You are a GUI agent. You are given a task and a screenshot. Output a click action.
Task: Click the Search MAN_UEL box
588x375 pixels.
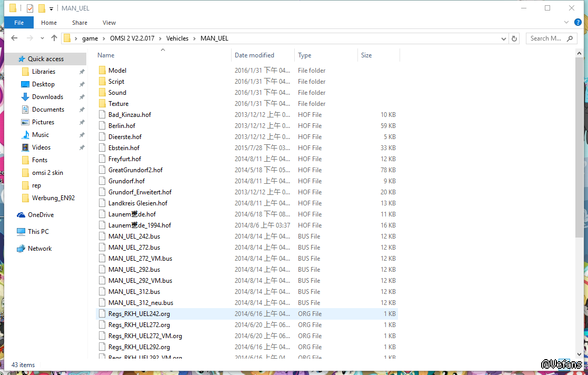click(x=551, y=38)
